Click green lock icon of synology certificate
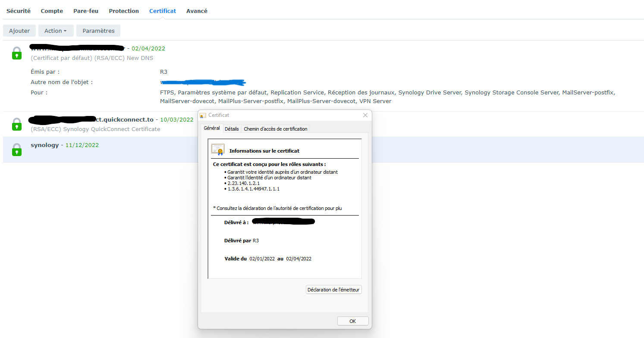644x338 pixels. click(16, 150)
